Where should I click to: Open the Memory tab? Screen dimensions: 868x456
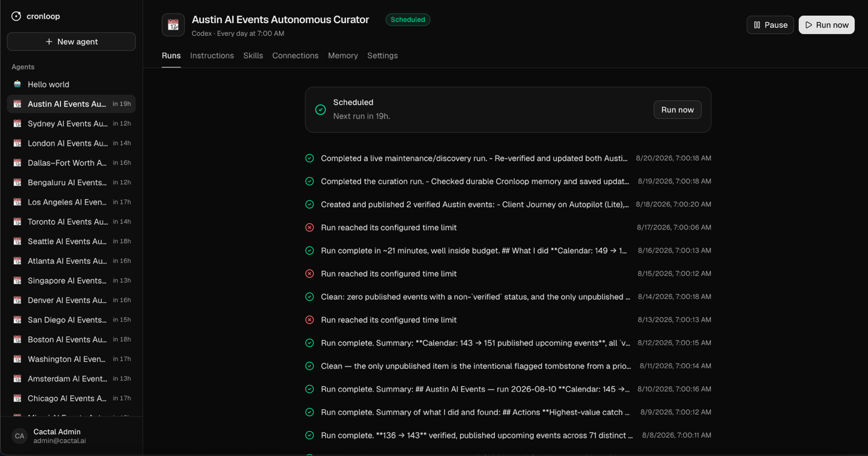pyautogui.click(x=343, y=56)
